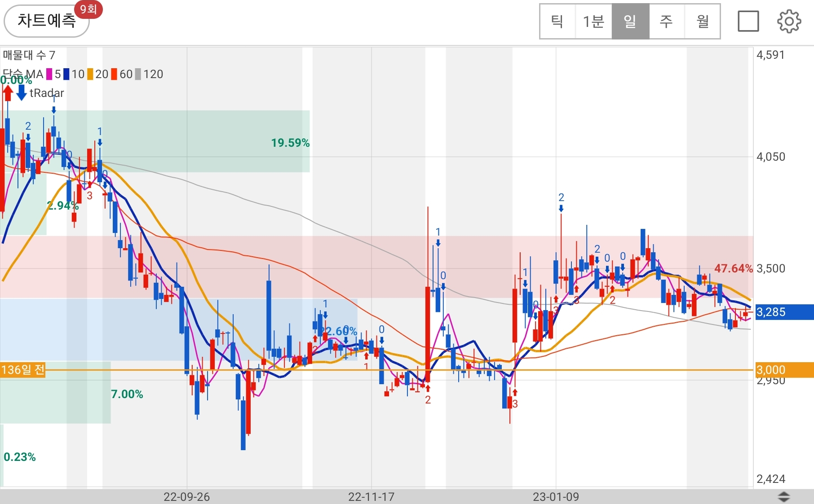Screen dimensions: 814x504
Task: Click the 0.23% volume profile label
Action: point(19,457)
